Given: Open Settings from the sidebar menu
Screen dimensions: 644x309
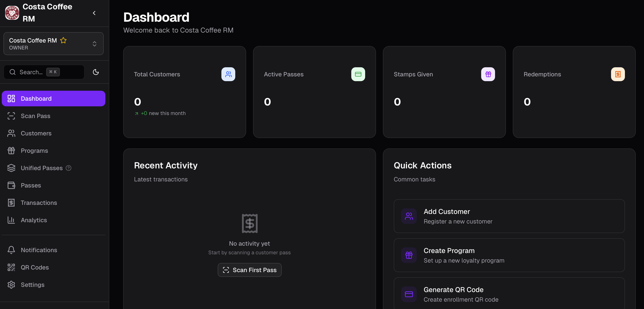Looking at the screenshot, I should 33,284.
